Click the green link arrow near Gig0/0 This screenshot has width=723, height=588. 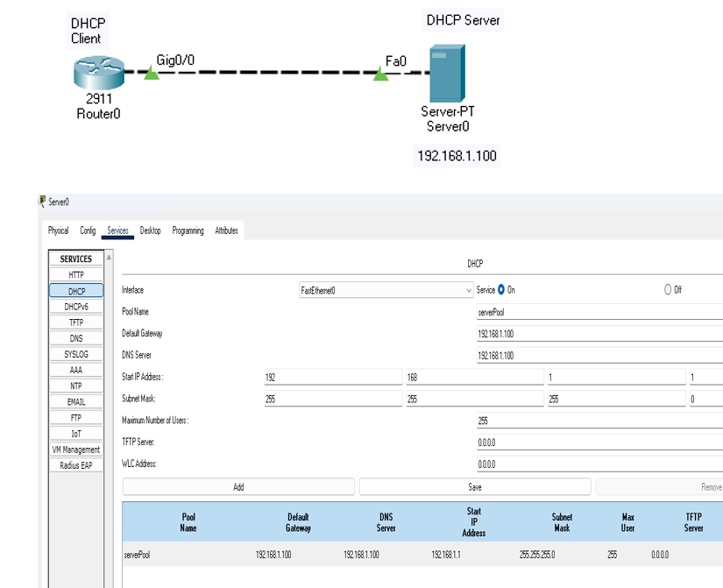point(151,73)
